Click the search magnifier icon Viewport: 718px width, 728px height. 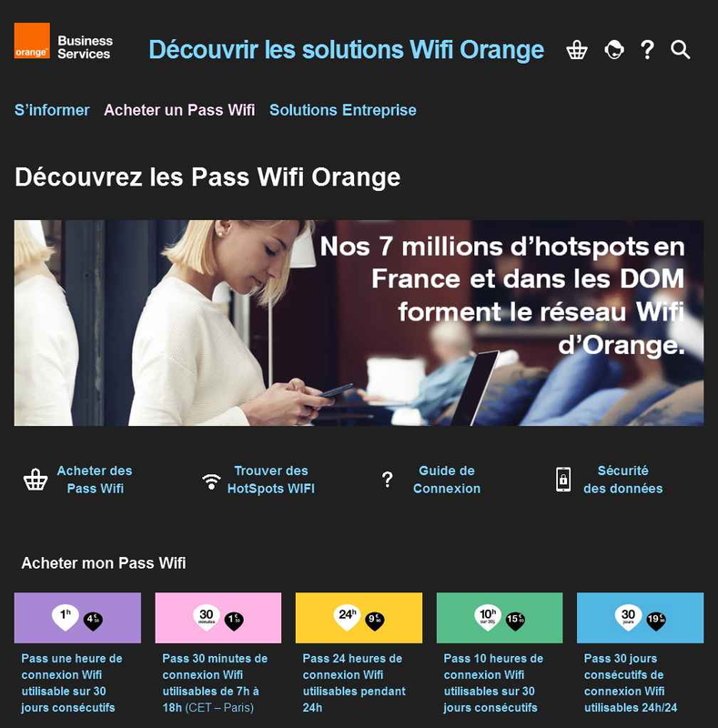pyautogui.click(x=681, y=50)
